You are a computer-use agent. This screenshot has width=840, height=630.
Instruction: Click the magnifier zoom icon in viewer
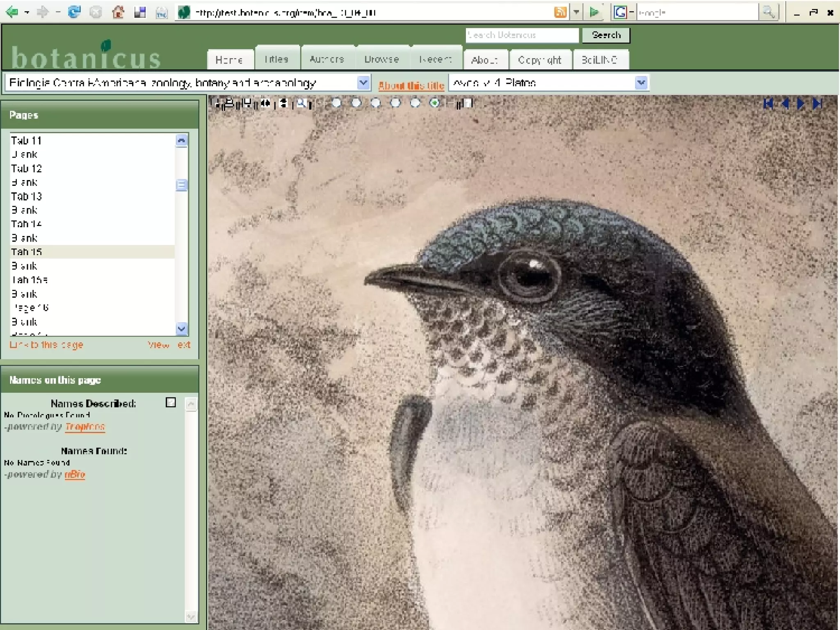(301, 103)
